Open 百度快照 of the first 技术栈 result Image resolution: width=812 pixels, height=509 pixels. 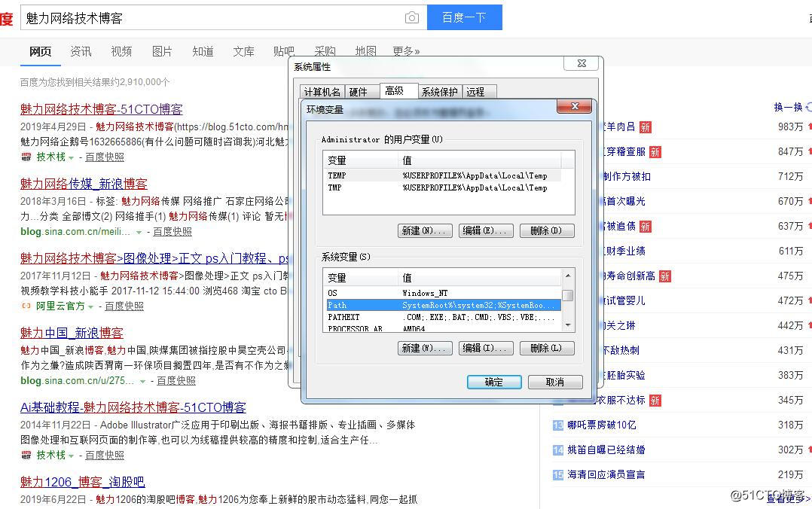105,157
